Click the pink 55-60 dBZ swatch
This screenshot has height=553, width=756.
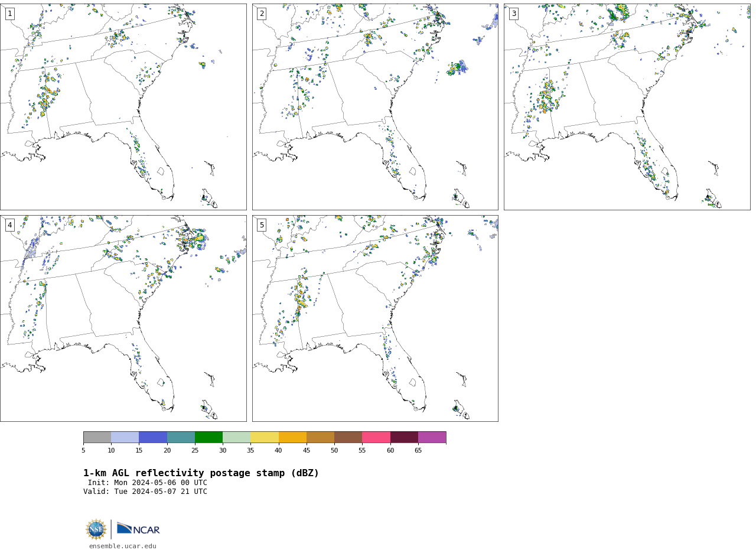[x=376, y=437]
